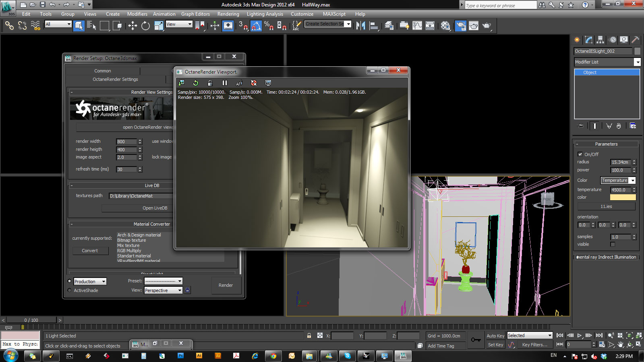
Task: Open the render Preset dropdown
Action: [x=164, y=281]
